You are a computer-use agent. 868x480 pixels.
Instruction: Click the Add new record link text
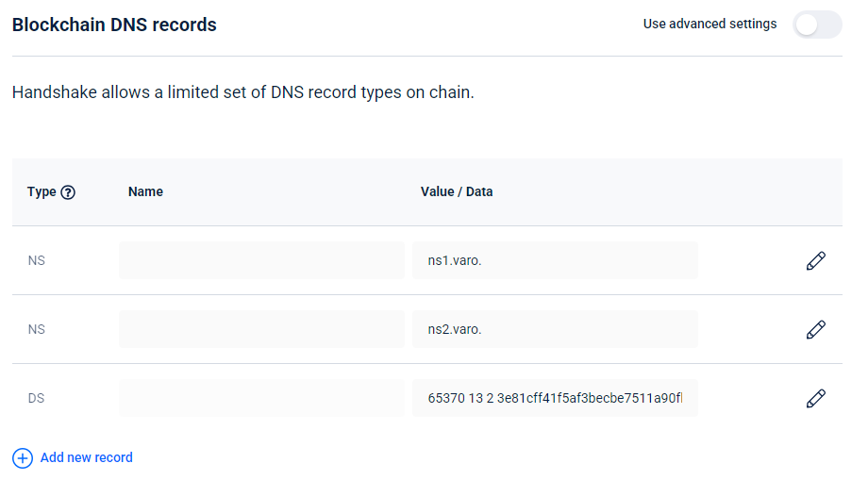pos(86,457)
